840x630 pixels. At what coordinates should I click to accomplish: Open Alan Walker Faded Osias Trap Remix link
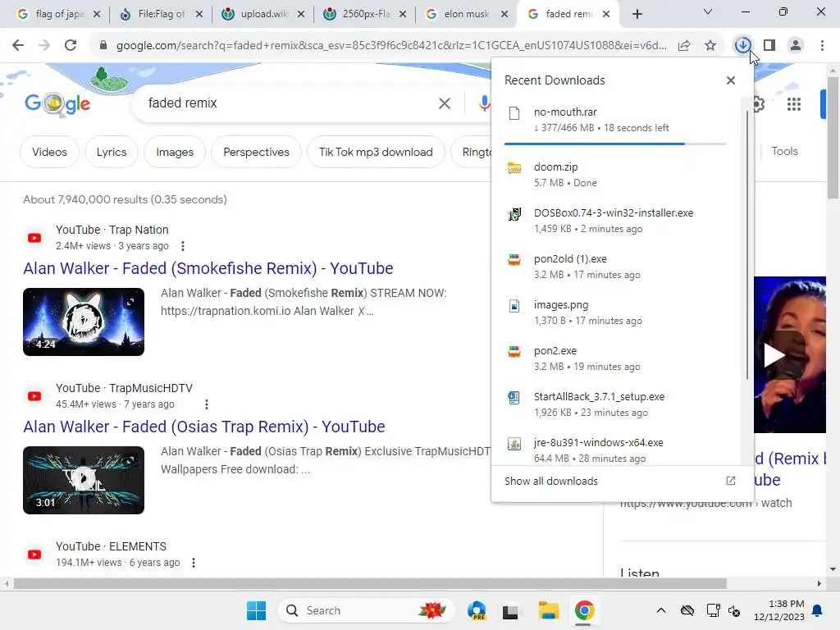point(204,427)
